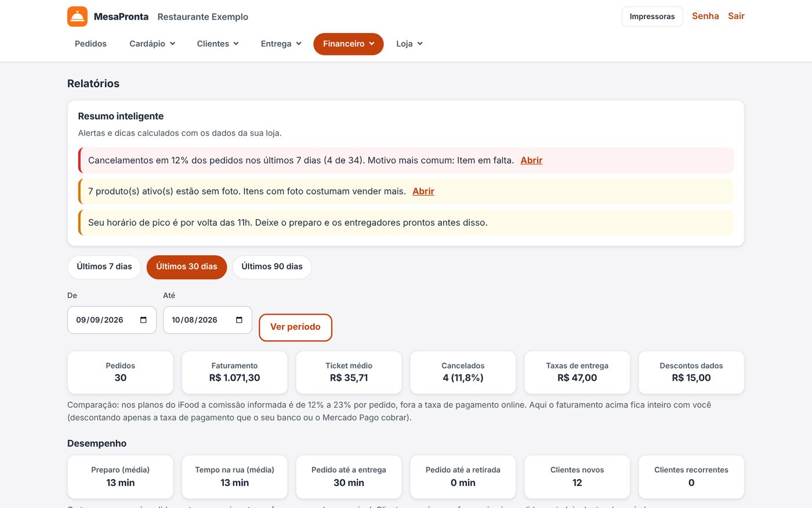Click the Pedido até a entrega card
This screenshot has width=812, height=508.
[x=349, y=477]
